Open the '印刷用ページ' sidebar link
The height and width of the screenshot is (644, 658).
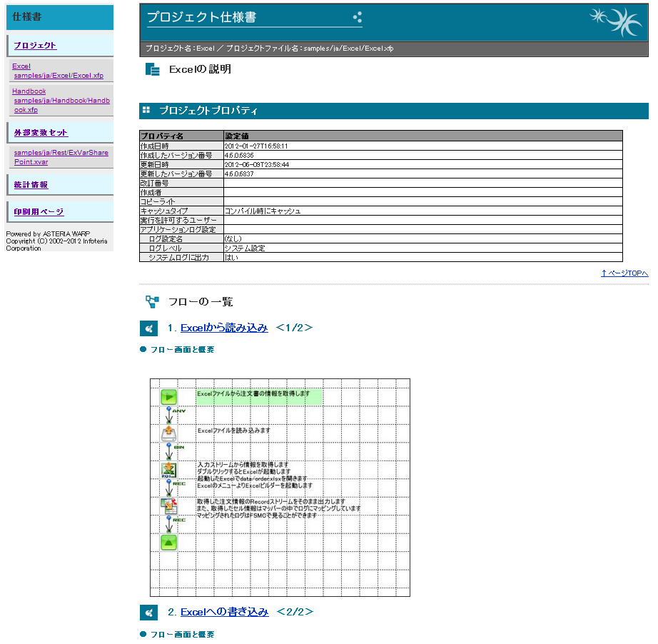pos(39,212)
